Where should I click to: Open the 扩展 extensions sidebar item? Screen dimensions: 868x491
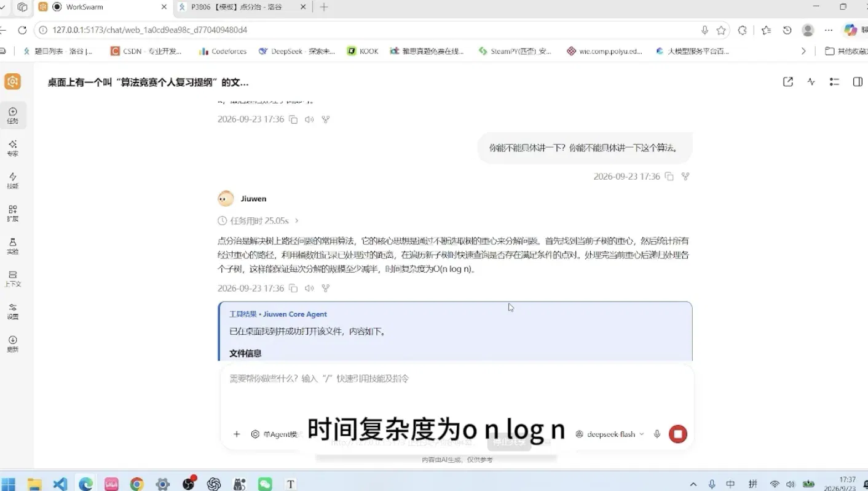point(13,214)
